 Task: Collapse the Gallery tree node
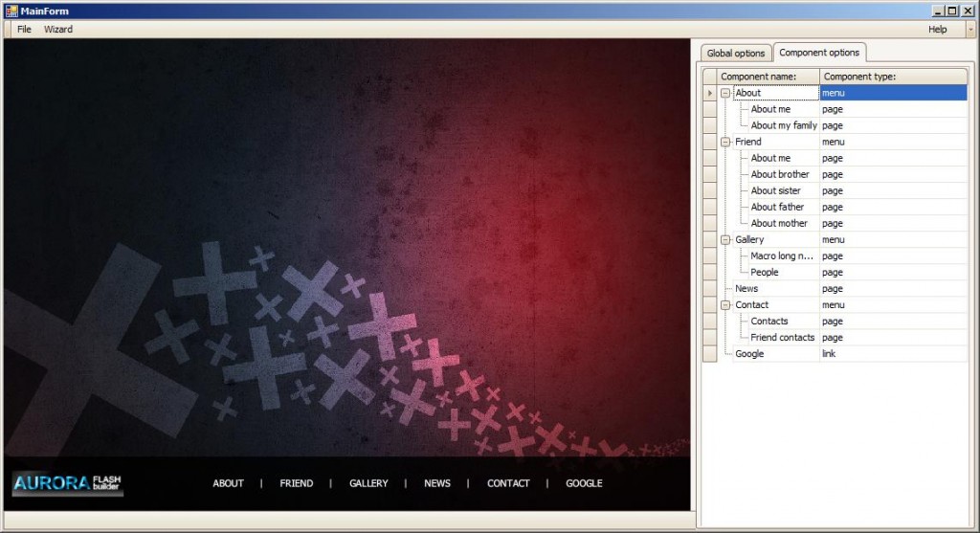pos(725,239)
